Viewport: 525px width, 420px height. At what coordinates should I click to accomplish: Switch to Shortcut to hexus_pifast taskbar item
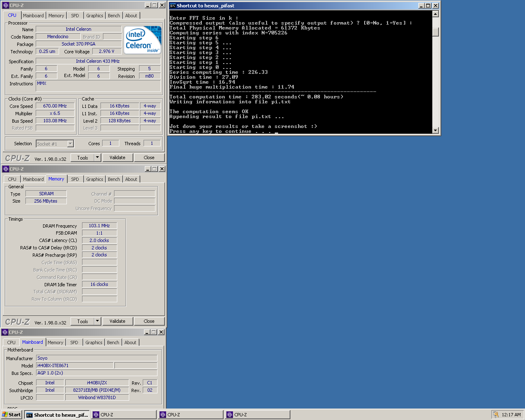(x=57, y=415)
